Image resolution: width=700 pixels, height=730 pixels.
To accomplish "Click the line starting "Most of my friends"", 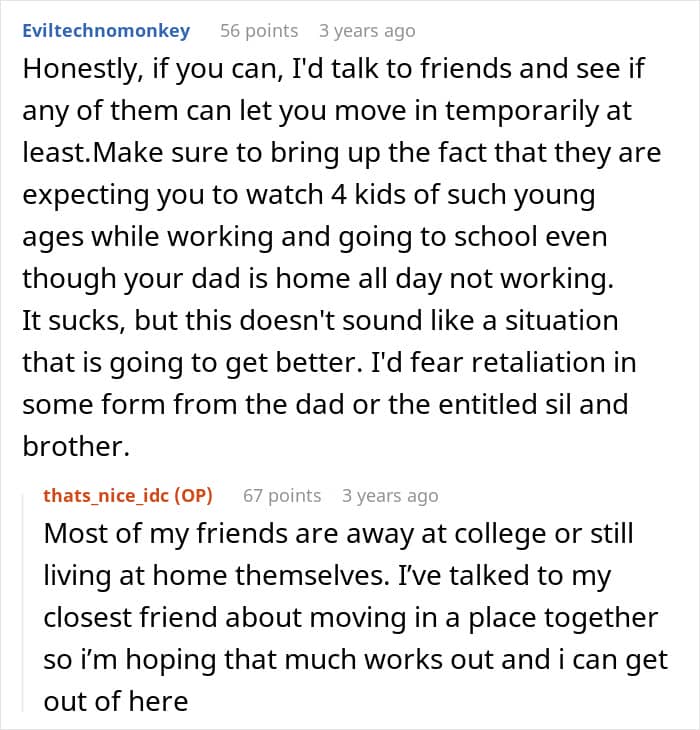I will coord(340,533).
